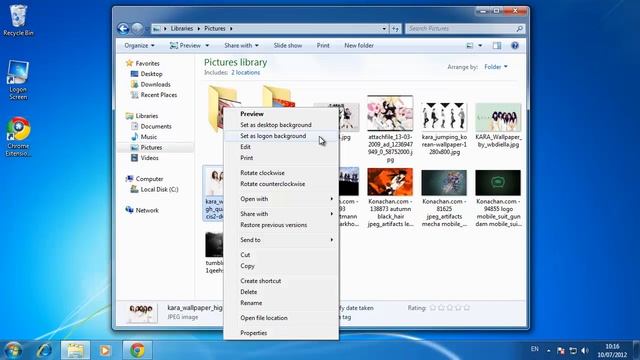Viewport: 640px width, 360px height.
Task: Open the Share with toolbar dropdown
Action: click(x=241, y=45)
